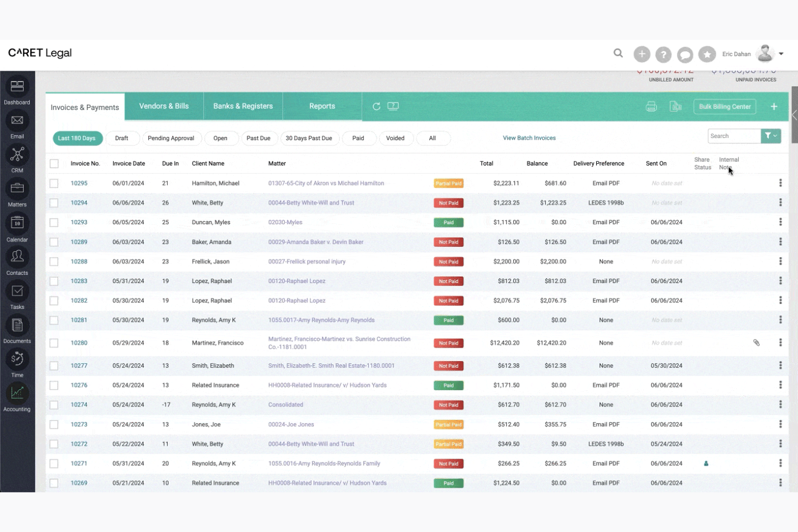Viewport: 798px width, 532px height.
Task: Click the print icon in the green toolbar
Action: point(651,106)
